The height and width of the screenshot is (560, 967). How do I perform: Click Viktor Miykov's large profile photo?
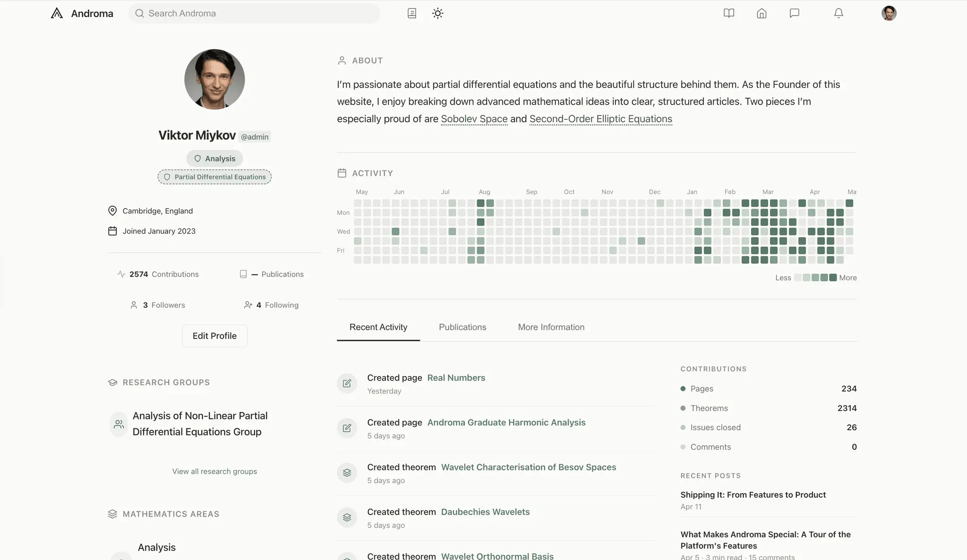[214, 79]
